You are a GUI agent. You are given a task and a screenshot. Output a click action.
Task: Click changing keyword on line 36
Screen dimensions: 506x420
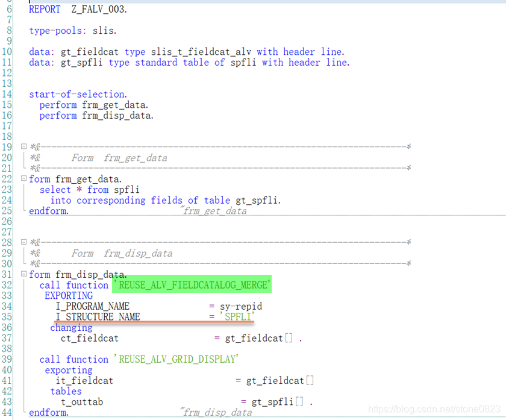pos(71,327)
